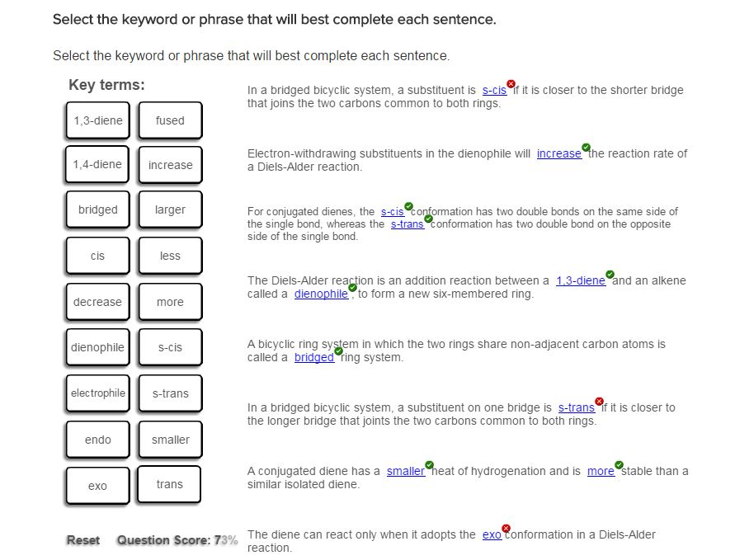Screen dimensions: 735x560
Task: Click the green checkmark next to dienophile
Action: [352, 288]
